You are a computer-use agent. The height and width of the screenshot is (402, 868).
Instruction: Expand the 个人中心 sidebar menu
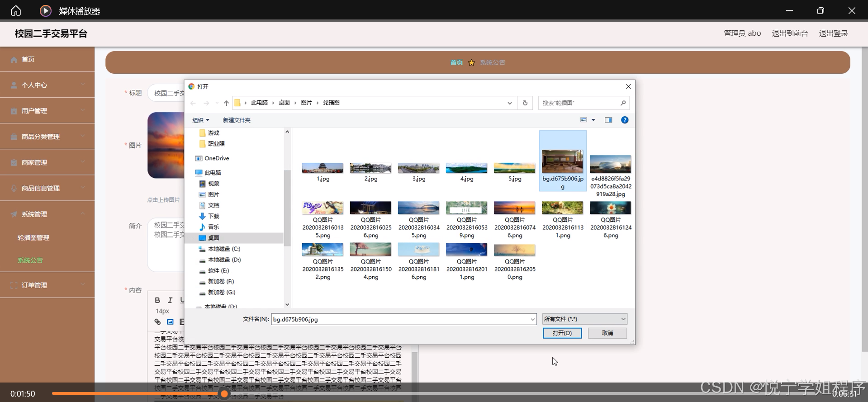[x=47, y=85]
